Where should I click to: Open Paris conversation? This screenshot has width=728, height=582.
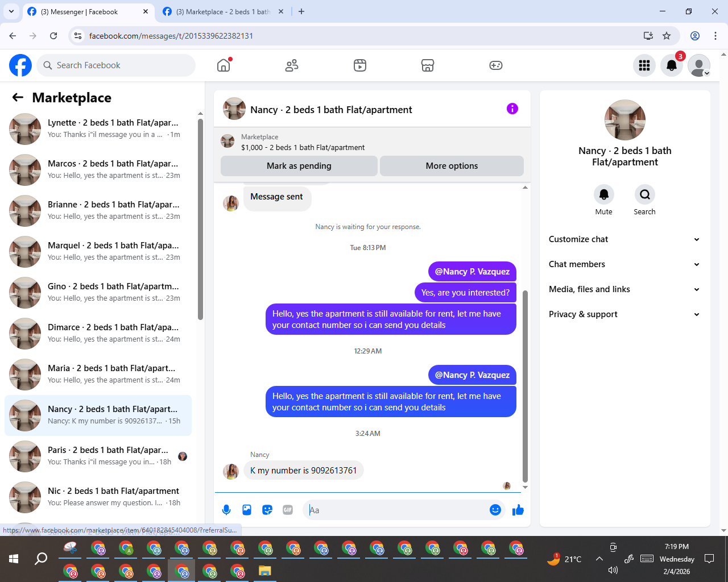98,456
